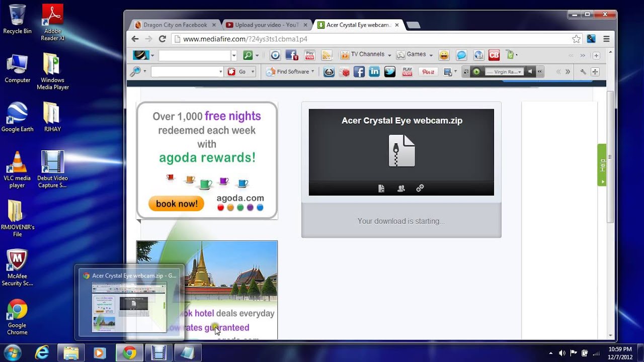Click the share people icon under preview
This screenshot has width=644, height=362.
[401, 189]
